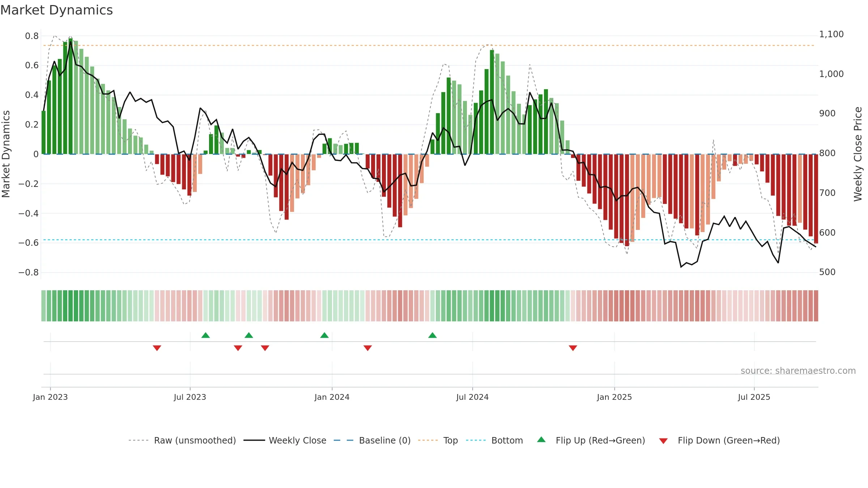Click the first green flip-up marker after Jul 2023
Viewport: 868px width, 488px height.
tap(205, 335)
